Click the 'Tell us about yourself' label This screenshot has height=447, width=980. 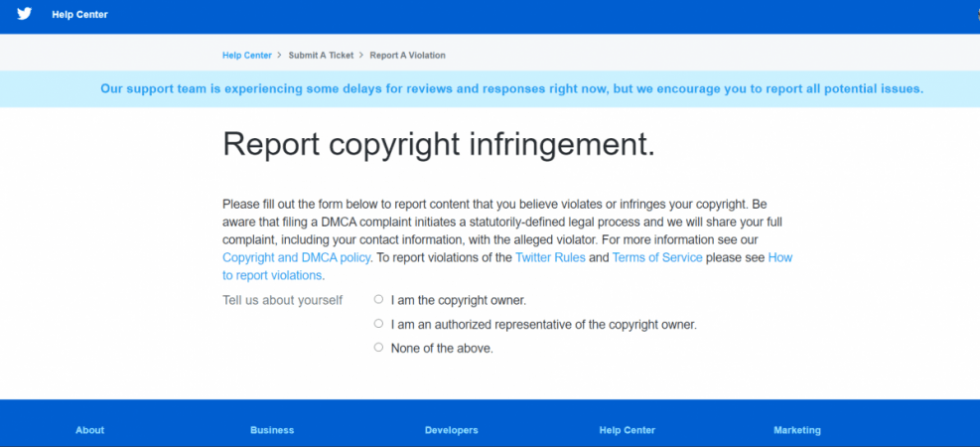pos(283,300)
